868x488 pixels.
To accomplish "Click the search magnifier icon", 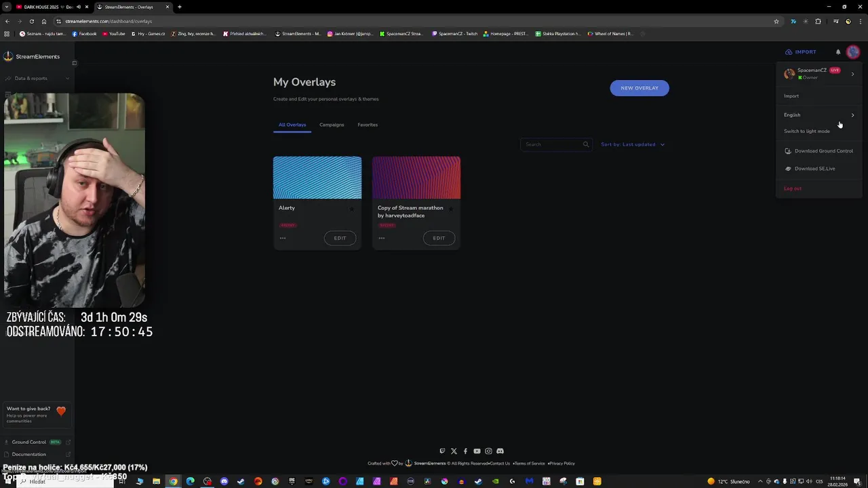I will [x=586, y=144].
